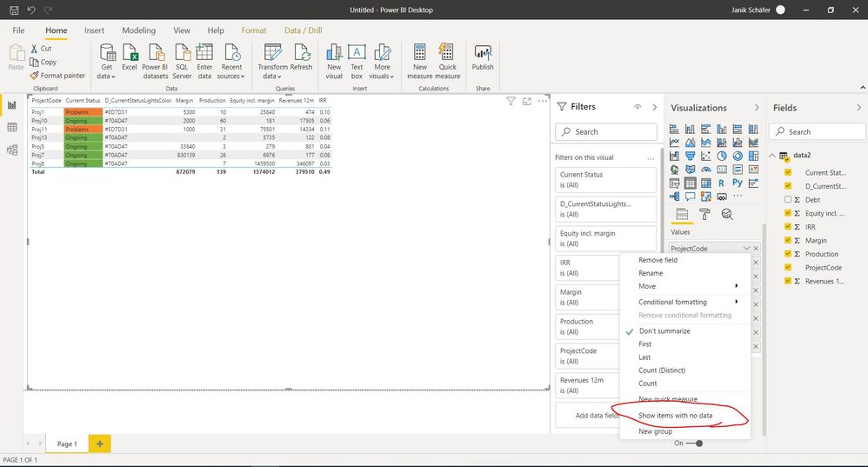Select the Matrix visualization
The width and height of the screenshot is (868, 467).
706,183
